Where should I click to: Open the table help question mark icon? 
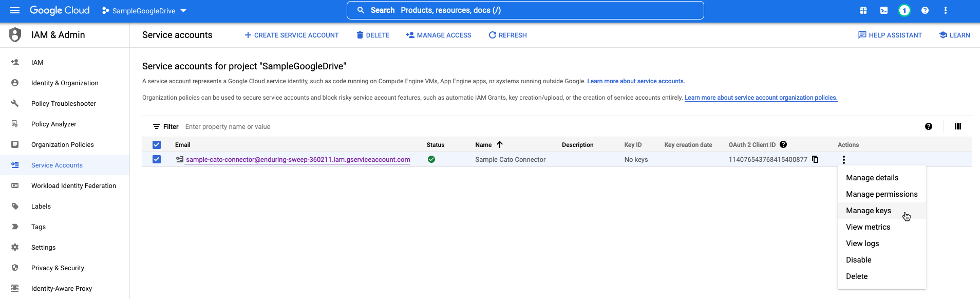[x=929, y=126]
